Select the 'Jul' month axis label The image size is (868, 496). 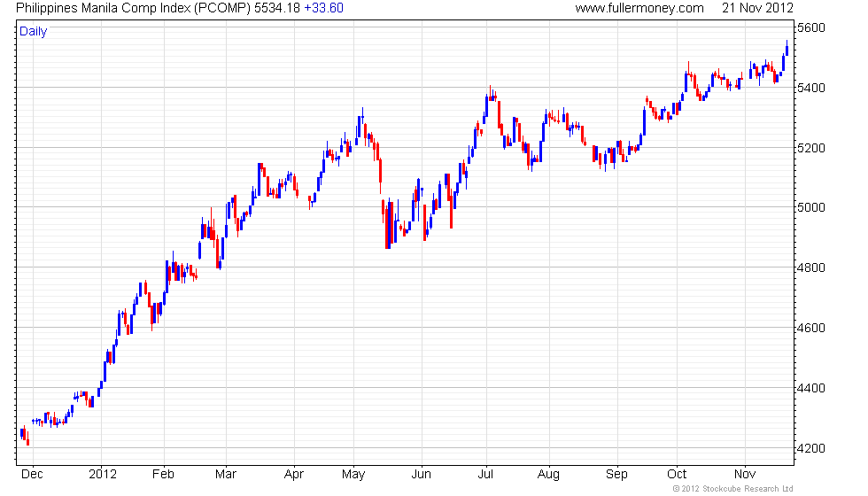485,475
